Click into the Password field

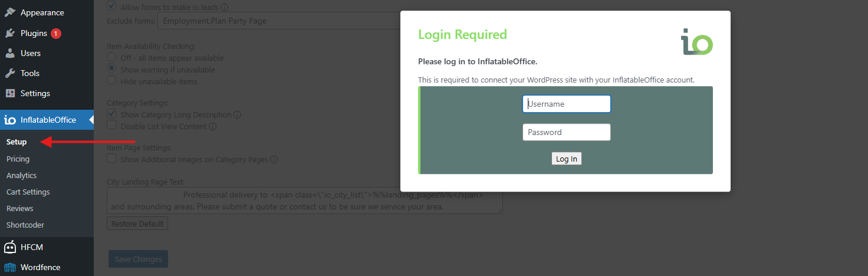[x=567, y=132]
